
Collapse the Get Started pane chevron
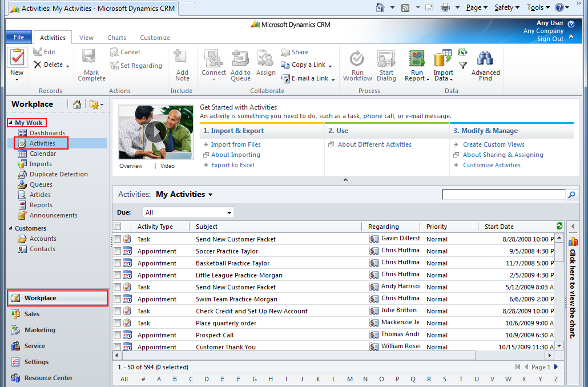click(x=345, y=180)
